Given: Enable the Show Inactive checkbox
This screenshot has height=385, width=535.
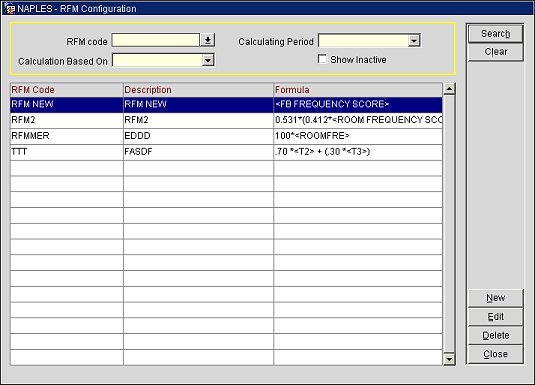Looking at the screenshot, I should coord(322,59).
